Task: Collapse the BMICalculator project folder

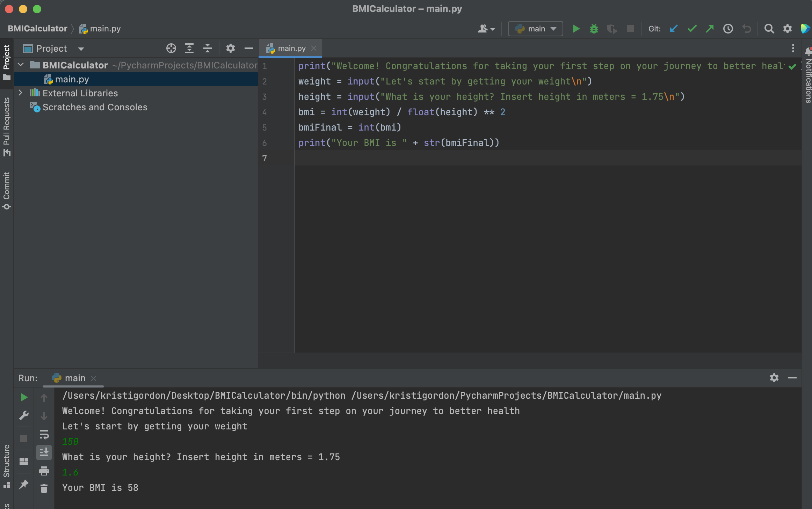Action: tap(20, 65)
